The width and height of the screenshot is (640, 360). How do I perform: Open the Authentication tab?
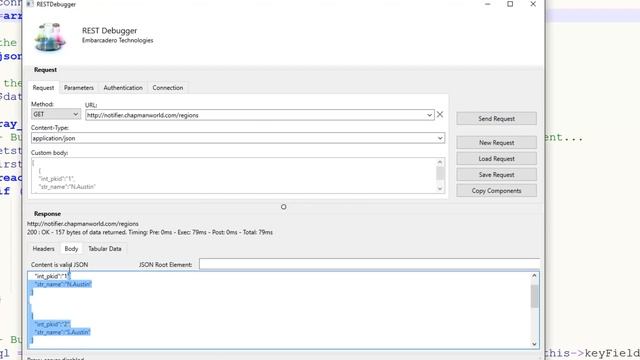123,88
